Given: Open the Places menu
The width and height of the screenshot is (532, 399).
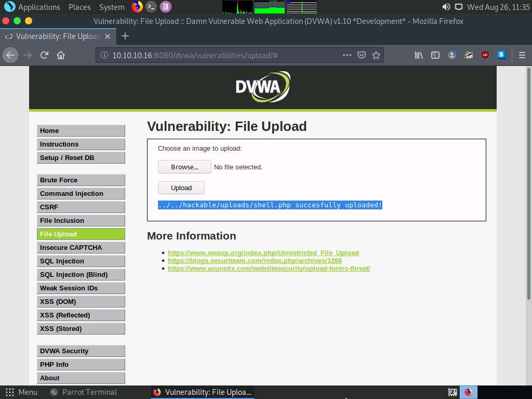Looking at the screenshot, I should point(79,7).
